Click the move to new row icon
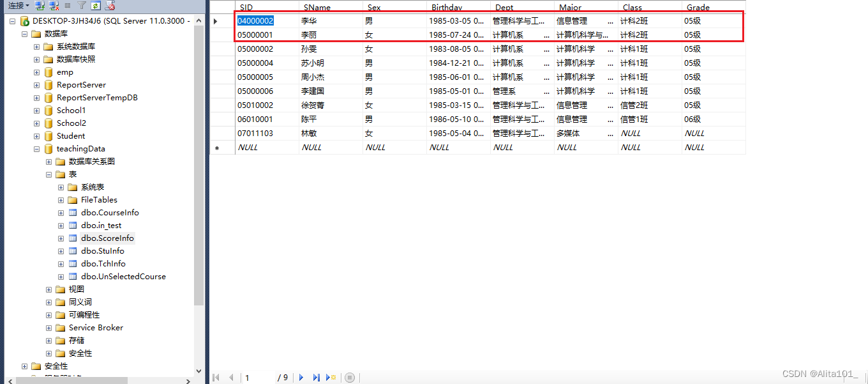The height and width of the screenshot is (384, 868). point(330,377)
